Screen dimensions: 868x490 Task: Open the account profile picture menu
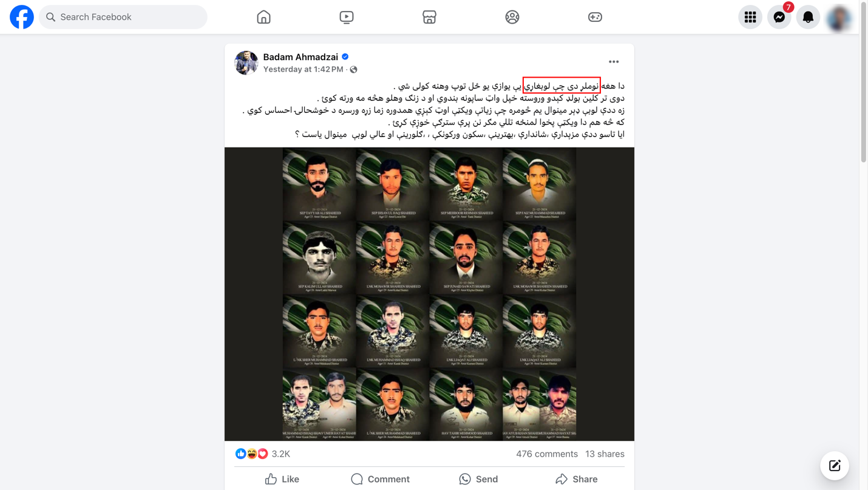[x=839, y=17]
